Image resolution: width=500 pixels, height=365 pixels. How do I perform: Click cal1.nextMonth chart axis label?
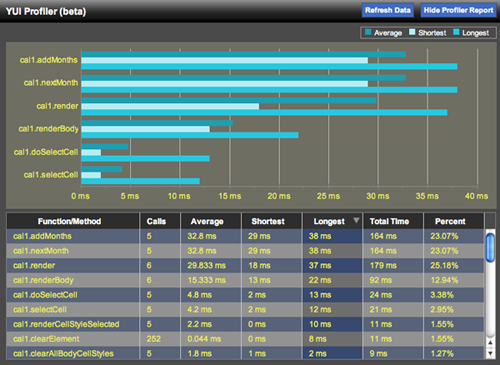(51, 83)
